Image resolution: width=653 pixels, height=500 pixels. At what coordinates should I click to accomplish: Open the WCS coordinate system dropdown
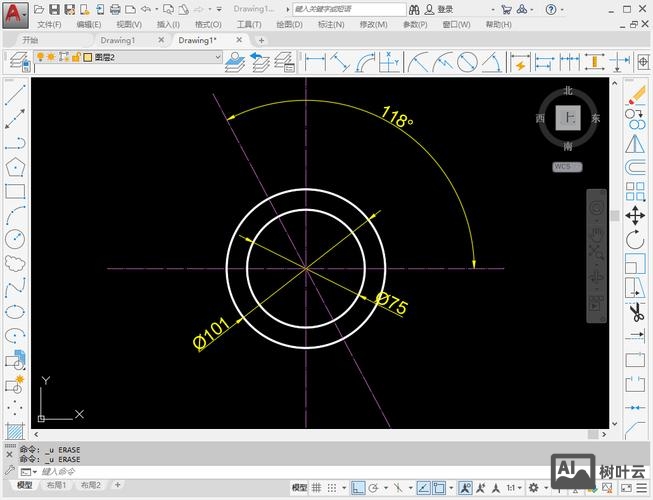pos(567,166)
